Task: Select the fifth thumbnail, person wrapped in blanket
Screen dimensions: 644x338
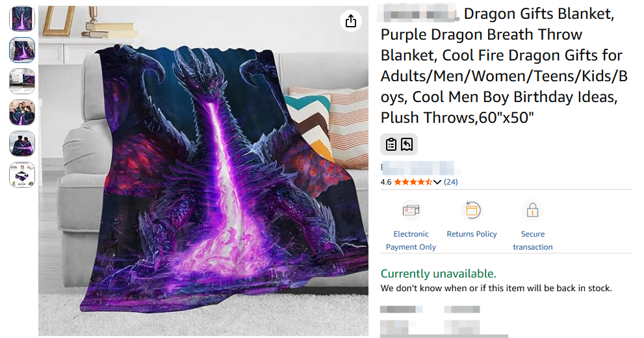Action: click(x=22, y=144)
